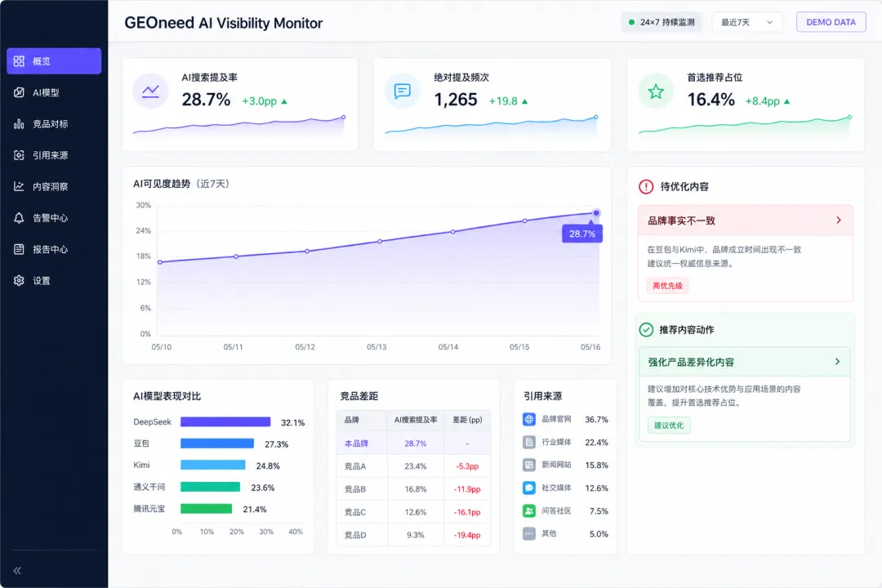The image size is (882, 588).
Task: Click the 首选推荐占位 star icon
Action: [x=656, y=91]
